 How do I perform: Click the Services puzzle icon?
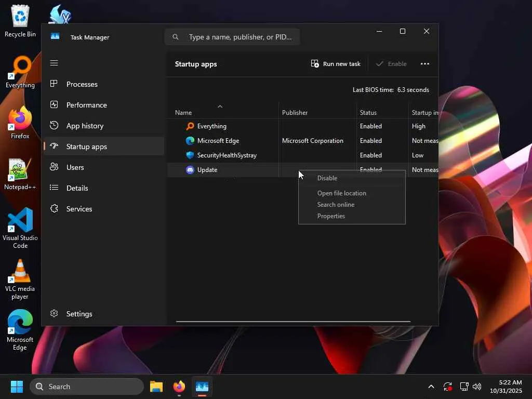coord(54,208)
